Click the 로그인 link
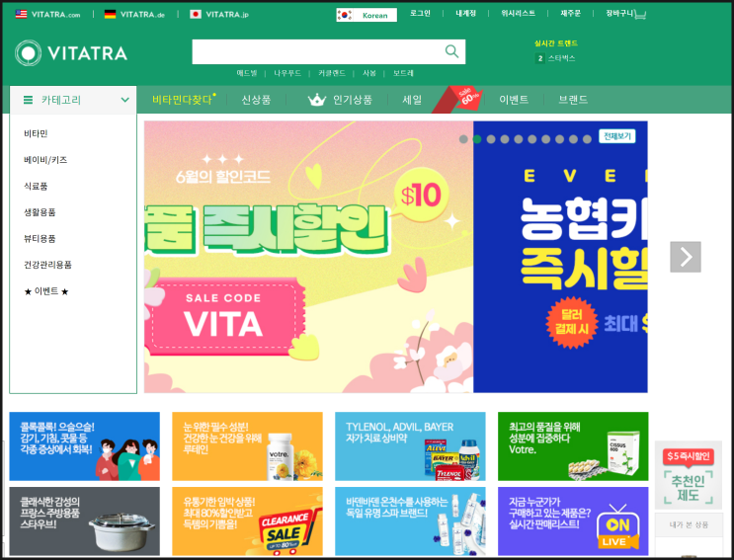The image size is (734, 560). (x=420, y=14)
